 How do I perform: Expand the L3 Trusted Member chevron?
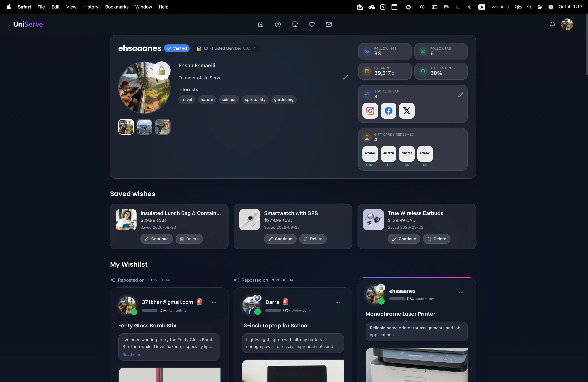coord(254,48)
